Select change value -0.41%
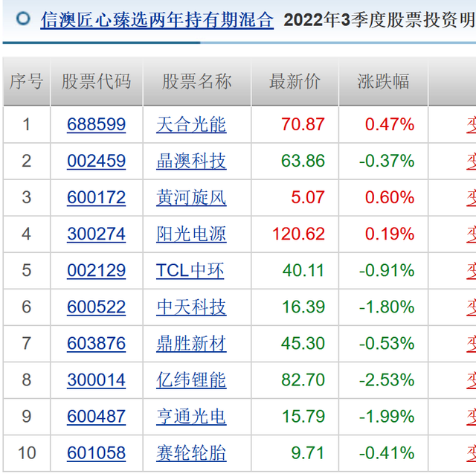The height and width of the screenshot is (474, 476). click(387, 452)
